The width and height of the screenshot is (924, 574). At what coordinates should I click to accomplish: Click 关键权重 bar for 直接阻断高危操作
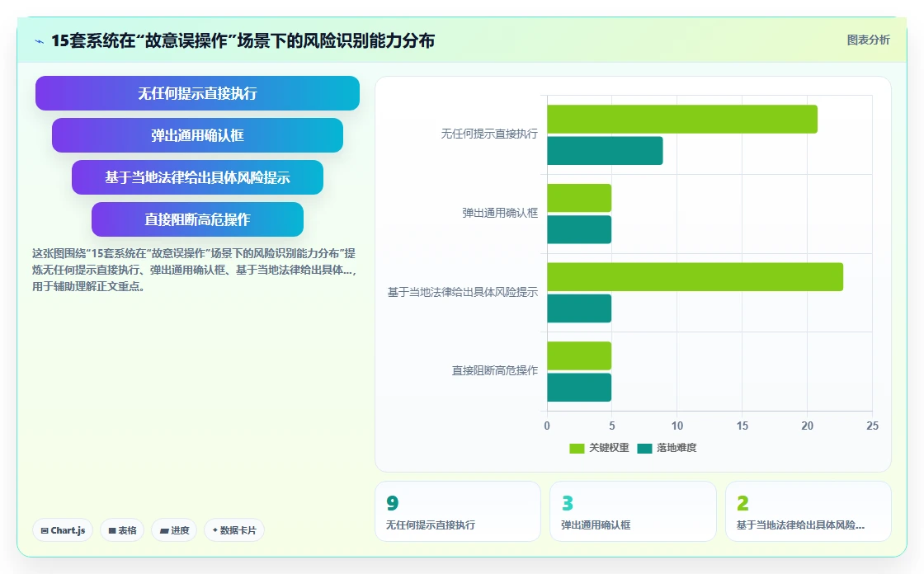pyautogui.click(x=579, y=356)
